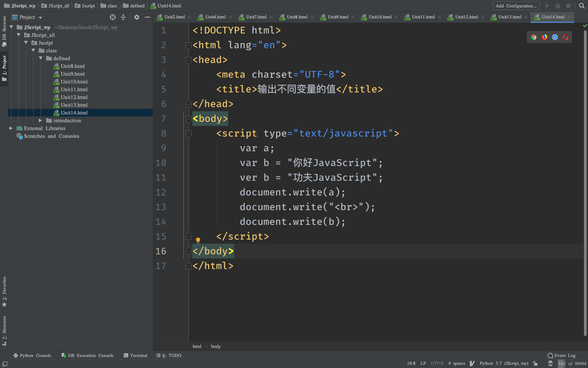The image size is (588, 368).
Task: Click the lightbulb intention icon on line 15
Action: pos(198,240)
